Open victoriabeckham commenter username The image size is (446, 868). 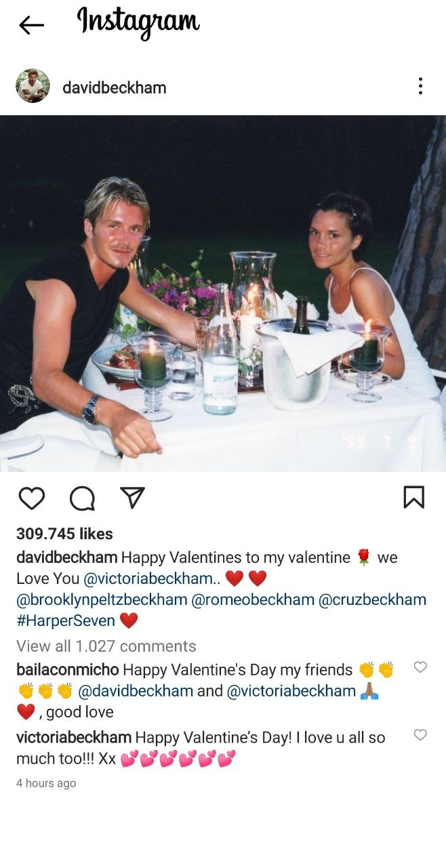point(74,737)
